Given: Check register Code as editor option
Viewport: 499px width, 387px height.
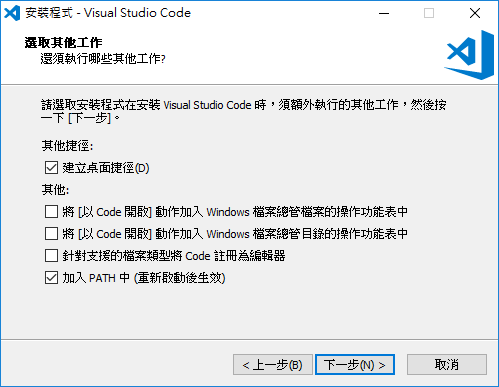Looking at the screenshot, I should pyautogui.click(x=51, y=256).
